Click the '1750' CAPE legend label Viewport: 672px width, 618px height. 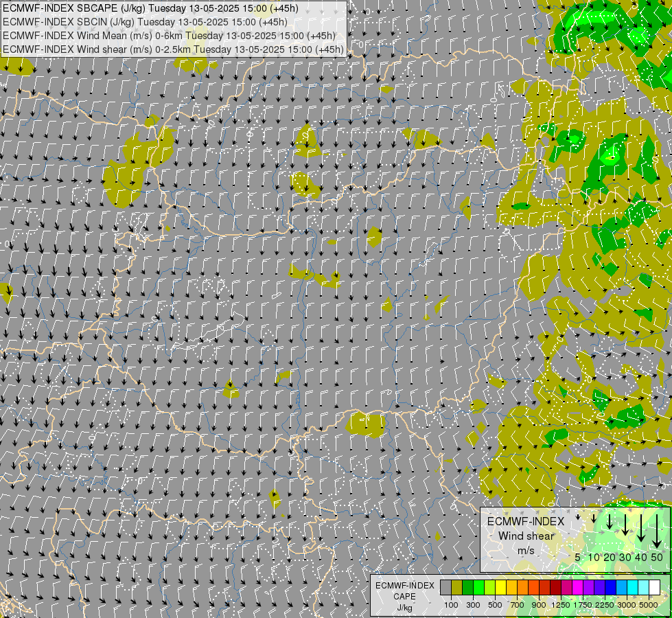pyautogui.click(x=583, y=605)
